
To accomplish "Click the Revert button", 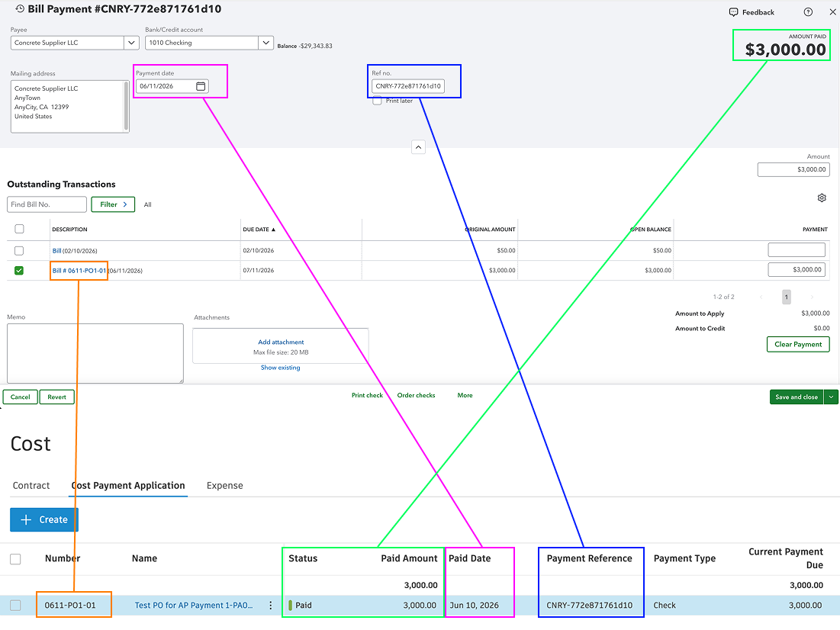I will pos(56,397).
